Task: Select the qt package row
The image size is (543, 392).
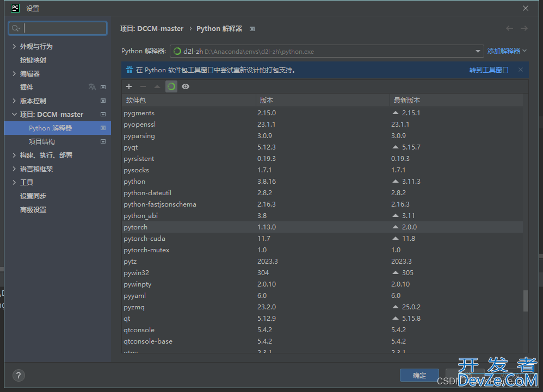Action: (323, 318)
